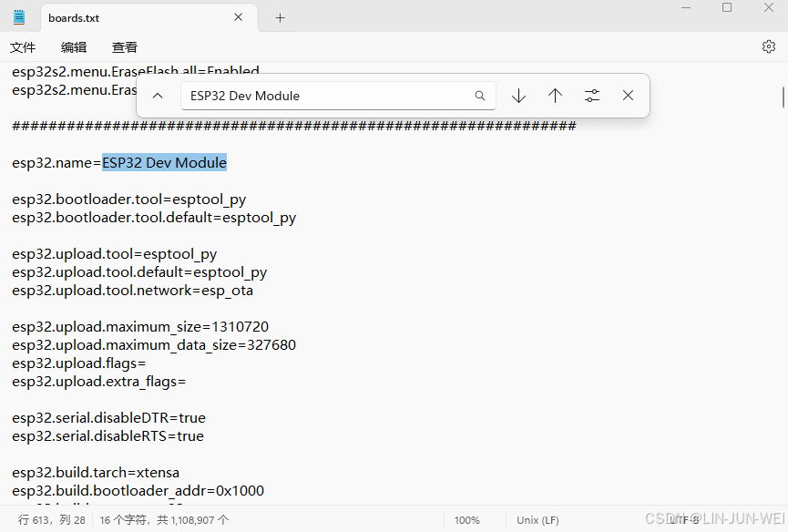
Task: Find next with down arrow
Action: click(x=518, y=96)
